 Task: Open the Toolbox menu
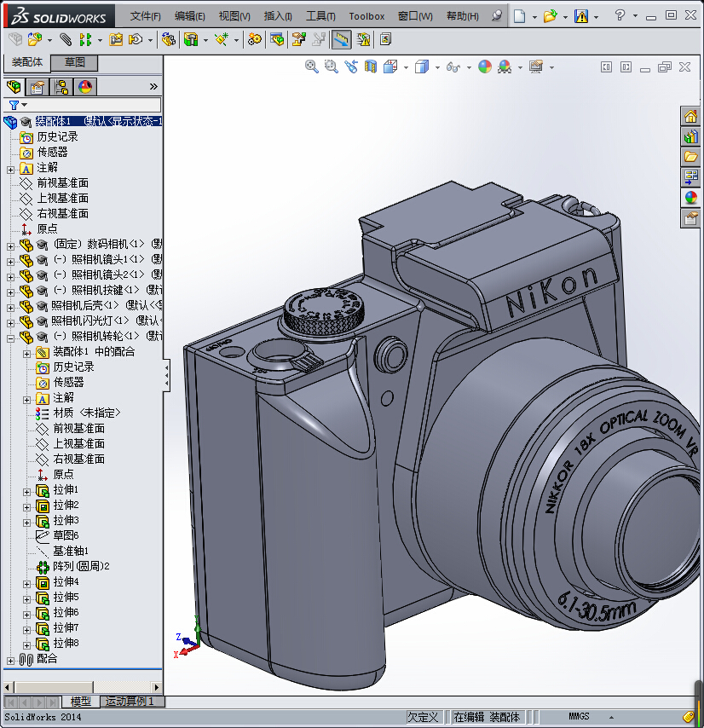pyautogui.click(x=366, y=16)
